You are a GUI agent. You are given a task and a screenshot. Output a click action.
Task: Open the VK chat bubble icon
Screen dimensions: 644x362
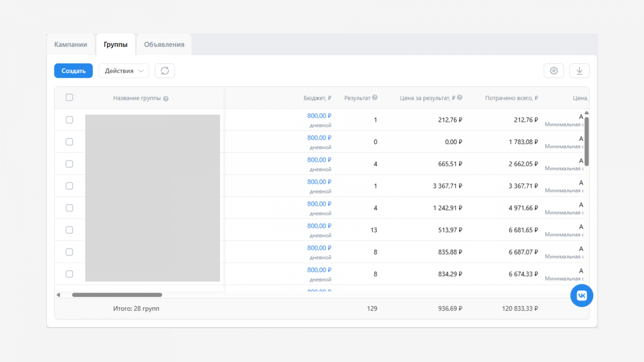(582, 296)
